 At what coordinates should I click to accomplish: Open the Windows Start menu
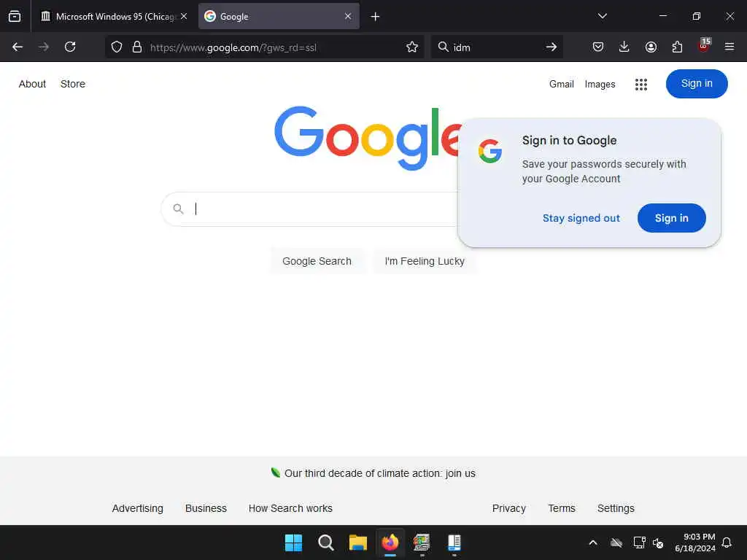coord(293,542)
